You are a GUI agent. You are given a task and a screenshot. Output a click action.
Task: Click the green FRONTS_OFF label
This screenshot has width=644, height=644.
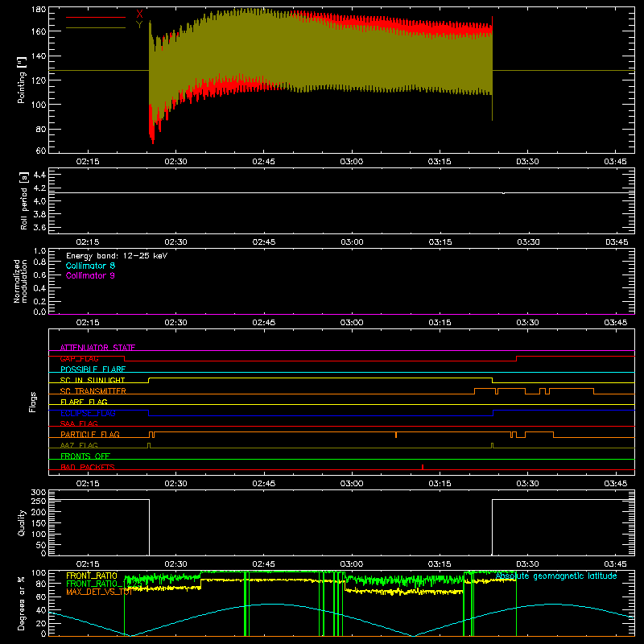85,456
